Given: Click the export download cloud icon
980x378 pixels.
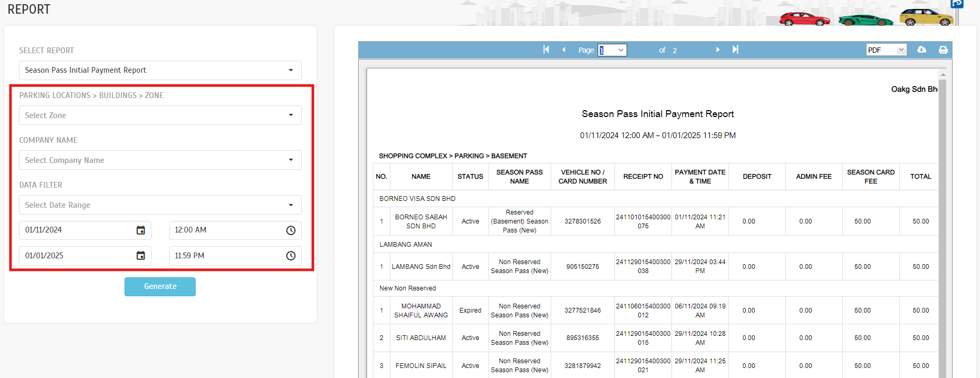Looking at the screenshot, I should (921, 50).
